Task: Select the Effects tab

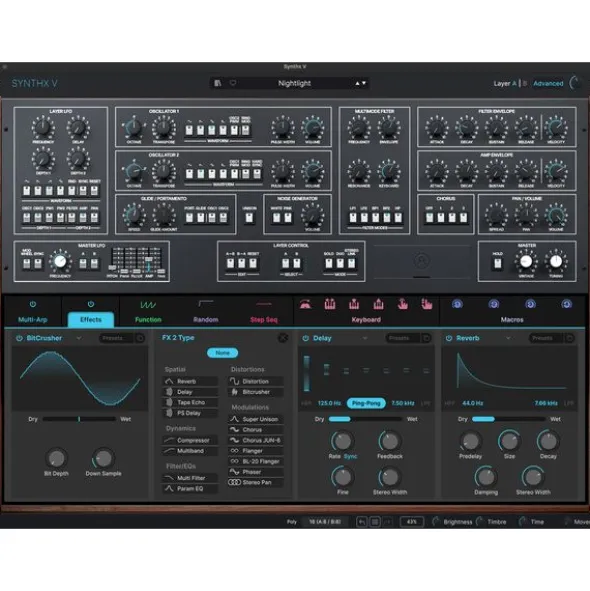Action: (90, 319)
